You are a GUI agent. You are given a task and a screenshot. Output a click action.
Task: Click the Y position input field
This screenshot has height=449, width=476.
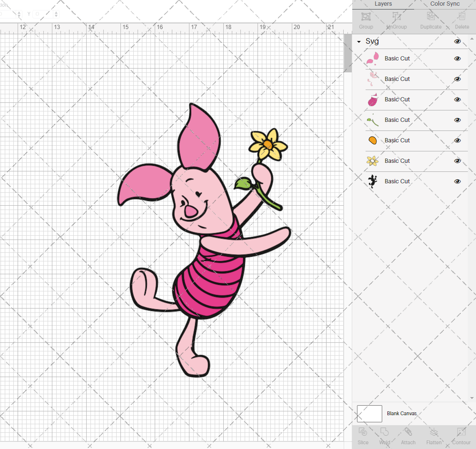click(x=43, y=14)
